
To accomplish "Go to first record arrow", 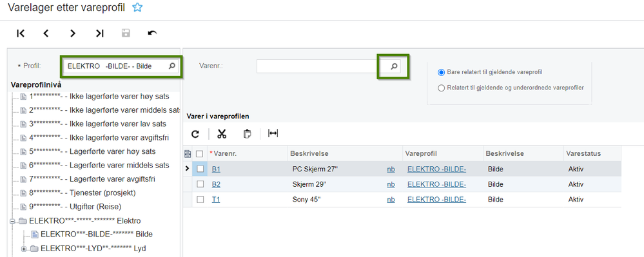I will (21, 33).
